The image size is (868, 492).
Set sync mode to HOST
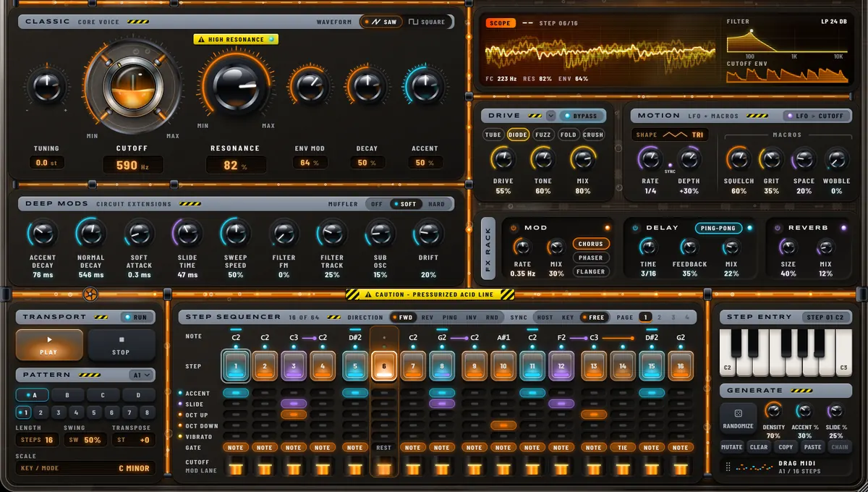pos(544,317)
